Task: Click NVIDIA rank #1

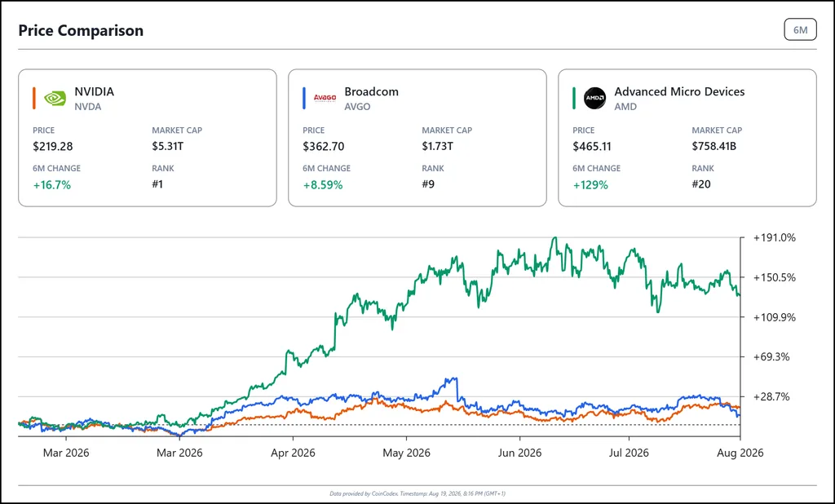Action: click(157, 184)
